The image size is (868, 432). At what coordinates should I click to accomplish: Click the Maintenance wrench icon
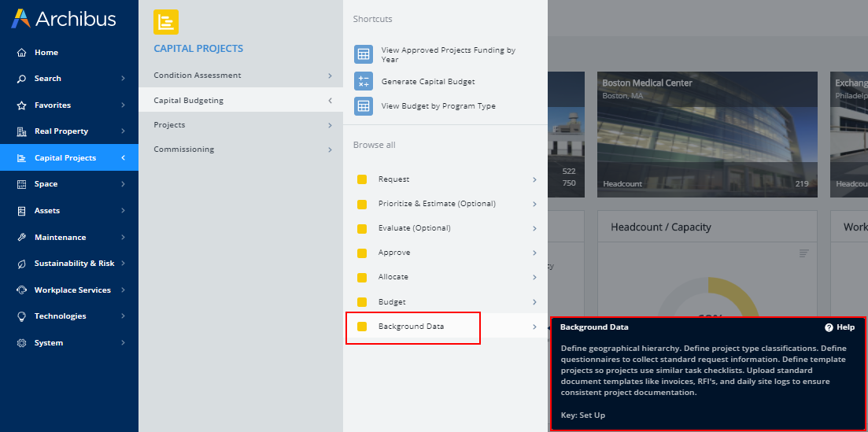click(21, 238)
